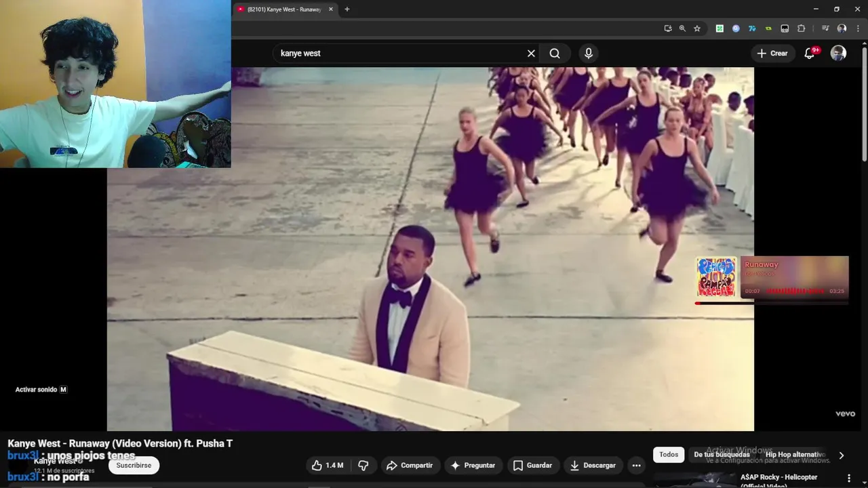Select the Hip Hop alternativo chip
Image resolution: width=868 pixels, height=488 pixels.
pyautogui.click(x=795, y=455)
